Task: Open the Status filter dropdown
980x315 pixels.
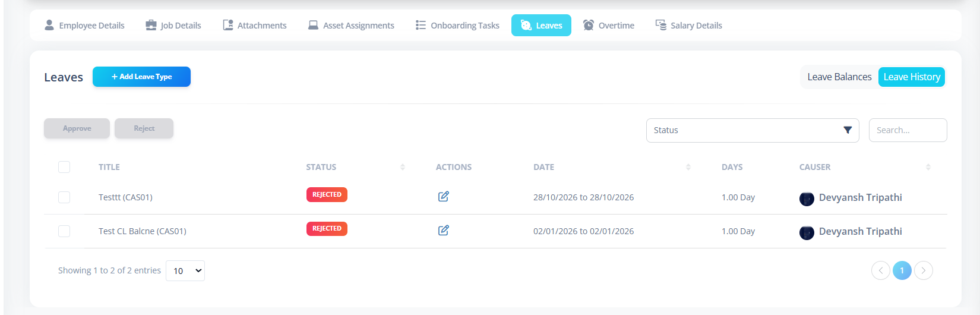Action: (x=753, y=130)
